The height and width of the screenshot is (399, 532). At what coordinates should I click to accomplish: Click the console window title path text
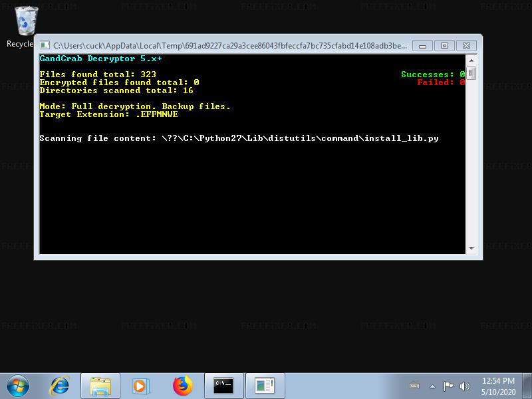pyautogui.click(x=230, y=45)
